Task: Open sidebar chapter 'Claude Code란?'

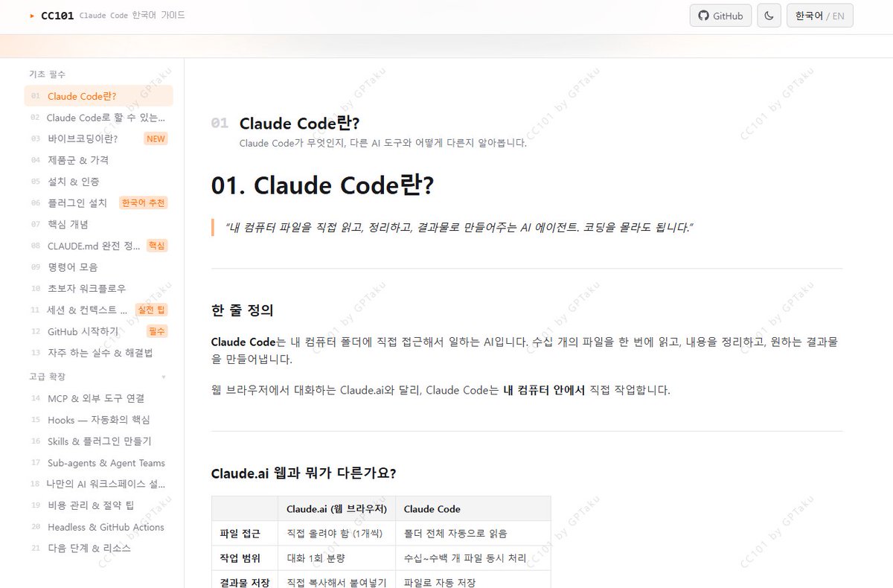Action: pos(98,96)
